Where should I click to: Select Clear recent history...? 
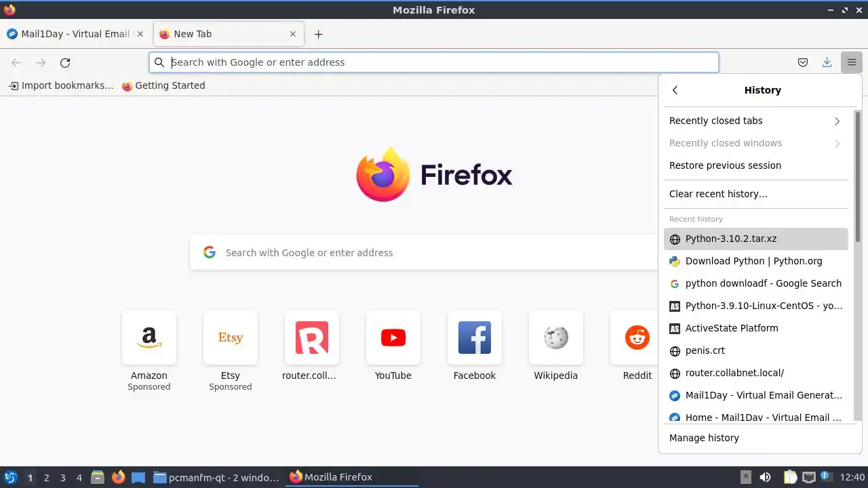click(756, 194)
